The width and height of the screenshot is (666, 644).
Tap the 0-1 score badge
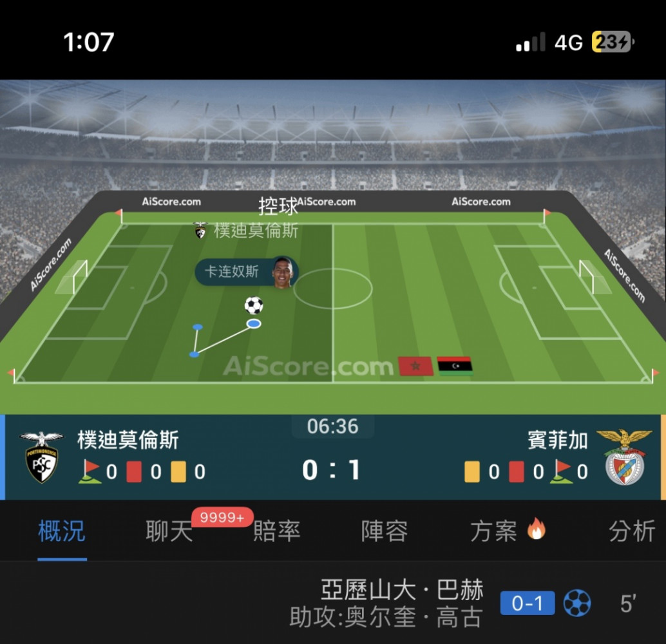point(527,603)
